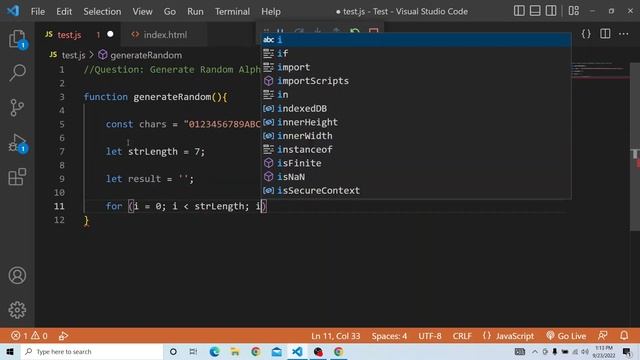Open File Explorer from the taskbar

click(235, 351)
